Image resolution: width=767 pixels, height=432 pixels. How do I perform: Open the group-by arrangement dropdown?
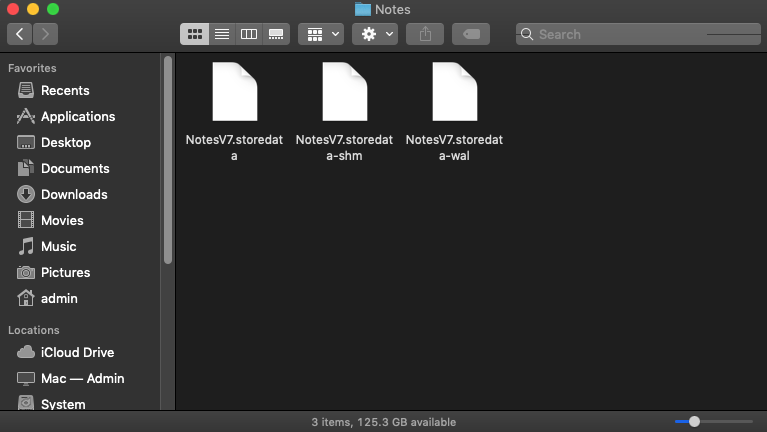(x=321, y=34)
